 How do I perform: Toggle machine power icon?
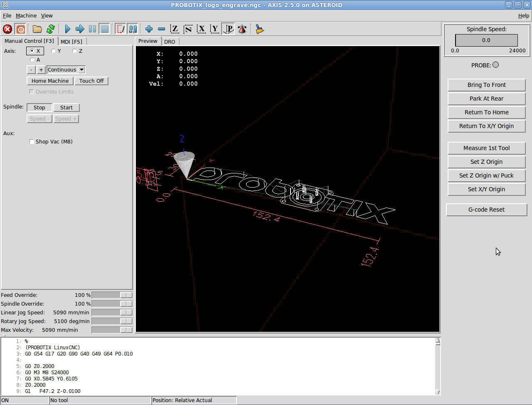click(20, 29)
